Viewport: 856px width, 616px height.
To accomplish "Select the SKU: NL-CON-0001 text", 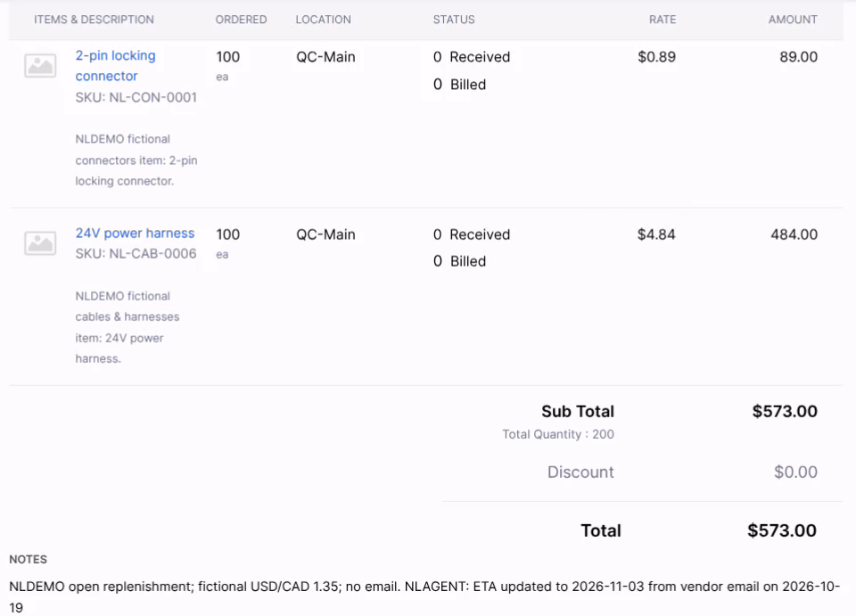I will click(x=136, y=97).
